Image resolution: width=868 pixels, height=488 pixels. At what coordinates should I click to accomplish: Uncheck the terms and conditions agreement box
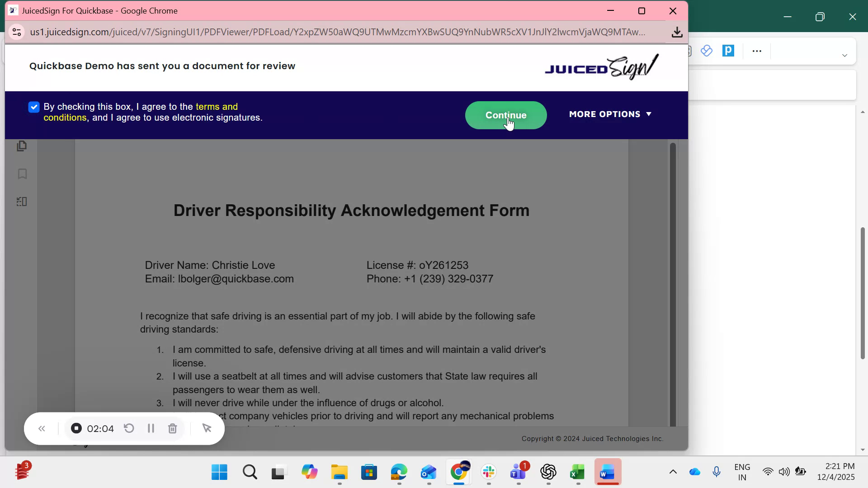point(34,107)
